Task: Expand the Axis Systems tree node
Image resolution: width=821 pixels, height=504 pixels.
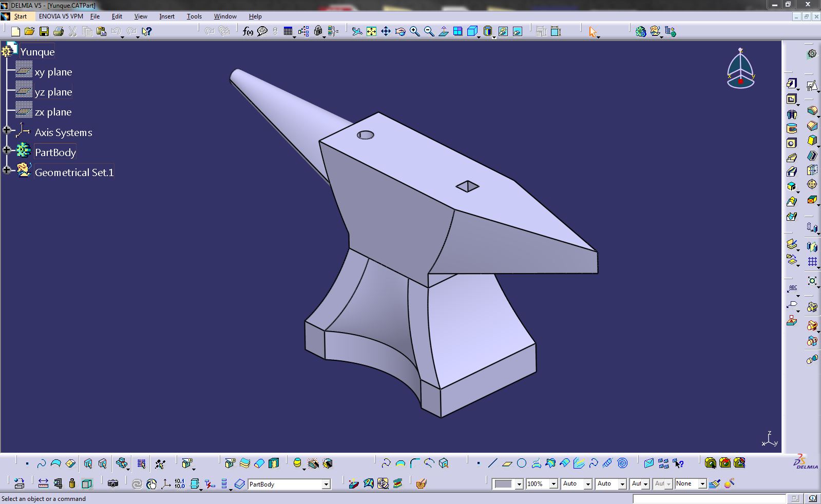Action: coord(7,130)
